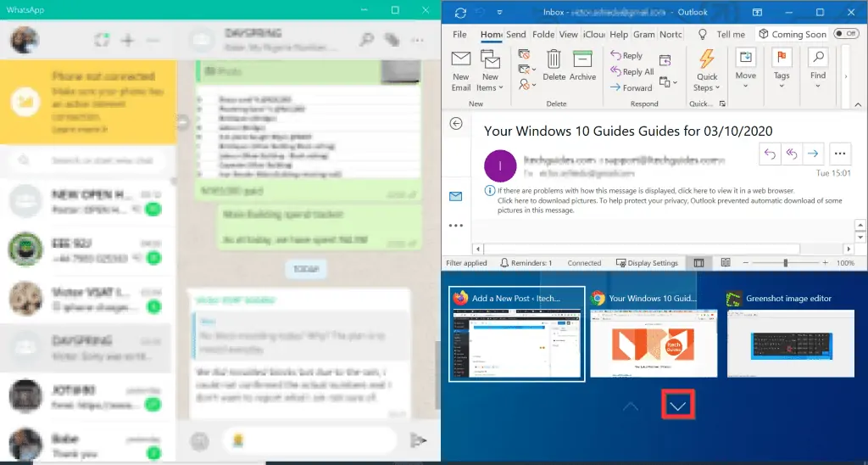The width and height of the screenshot is (868, 465).
Task: Click the Coming Soon button
Action: click(792, 34)
